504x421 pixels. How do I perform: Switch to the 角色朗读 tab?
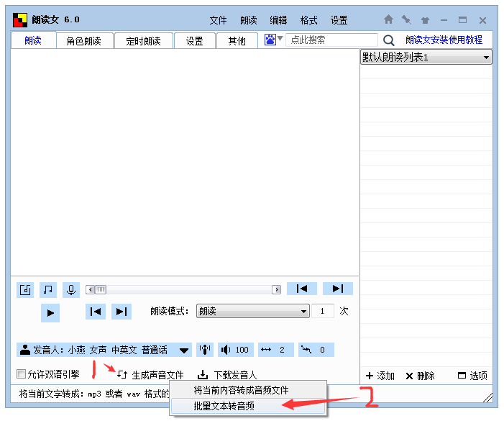[x=84, y=41]
